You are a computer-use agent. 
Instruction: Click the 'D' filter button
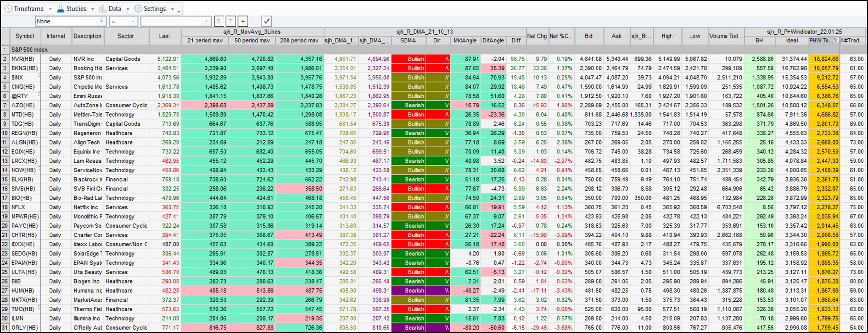[x=218, y=21]
